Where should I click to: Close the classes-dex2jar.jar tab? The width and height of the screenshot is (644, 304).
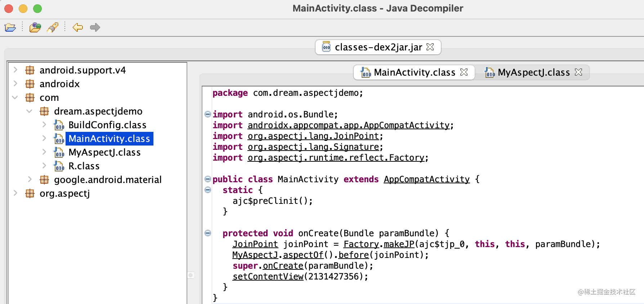pos(430,47)
